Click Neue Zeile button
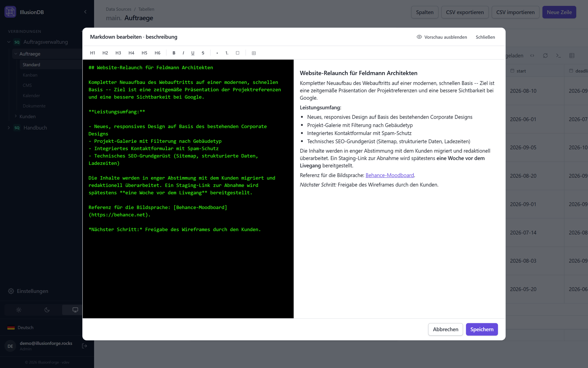The height and width of the screenshot is (368, 588). point(559,12)
